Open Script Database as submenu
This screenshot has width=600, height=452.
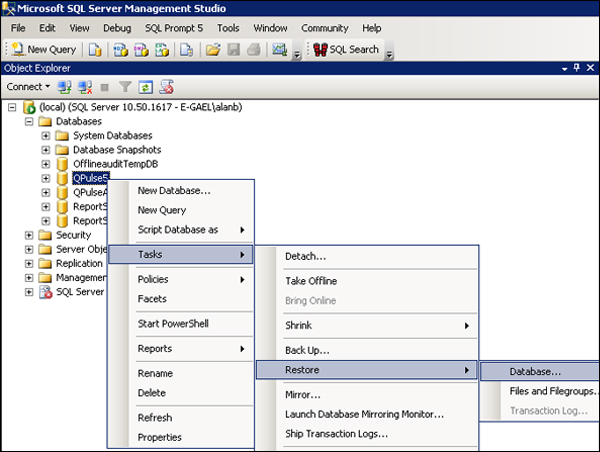pos(180,230)
